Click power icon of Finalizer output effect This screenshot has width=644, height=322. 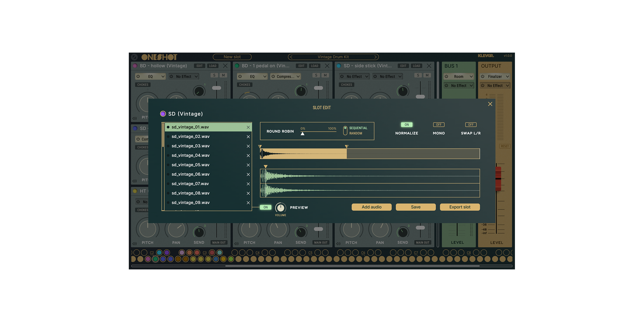click(482, 76)
